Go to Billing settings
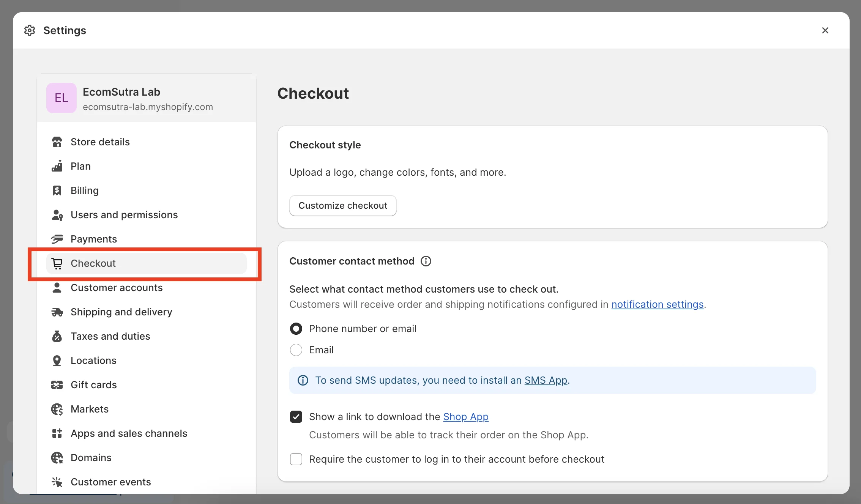The image size is (861, 504). click(147, 191)
